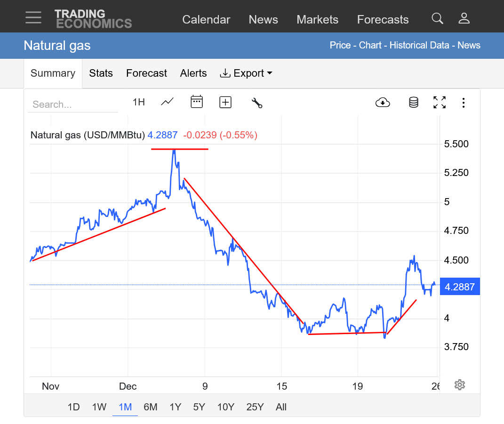
Task: Click the plus box compare icon
Action: 225,102
